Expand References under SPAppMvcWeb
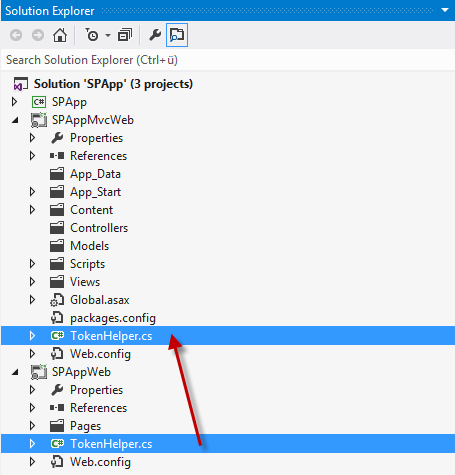This screenshot has height=475, width=455. 32,156
